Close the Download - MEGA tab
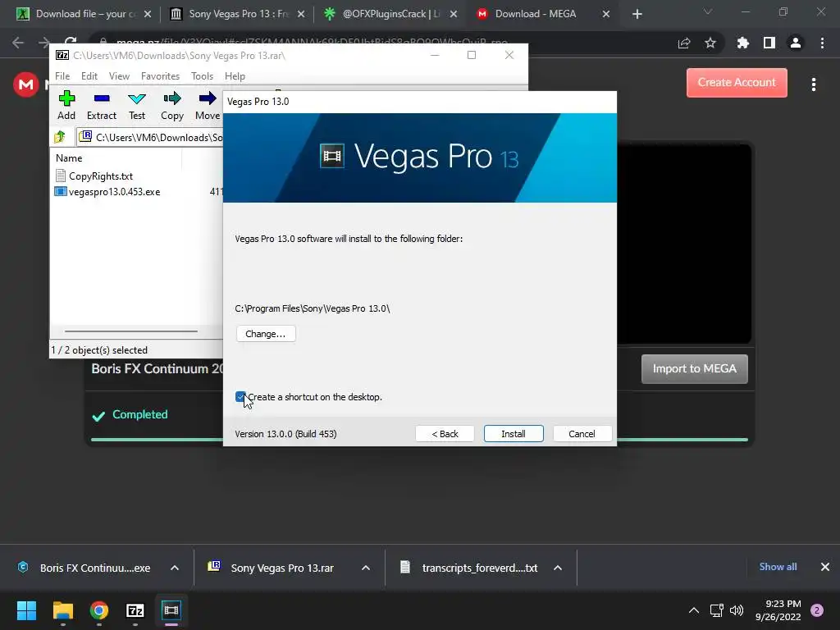Image resolution: width=840 pixels, height=630 pixels. 606,14
